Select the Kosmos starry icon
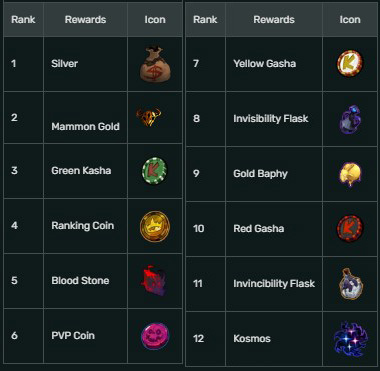This screenshot has width=380, height=371. tap(350, 340)
